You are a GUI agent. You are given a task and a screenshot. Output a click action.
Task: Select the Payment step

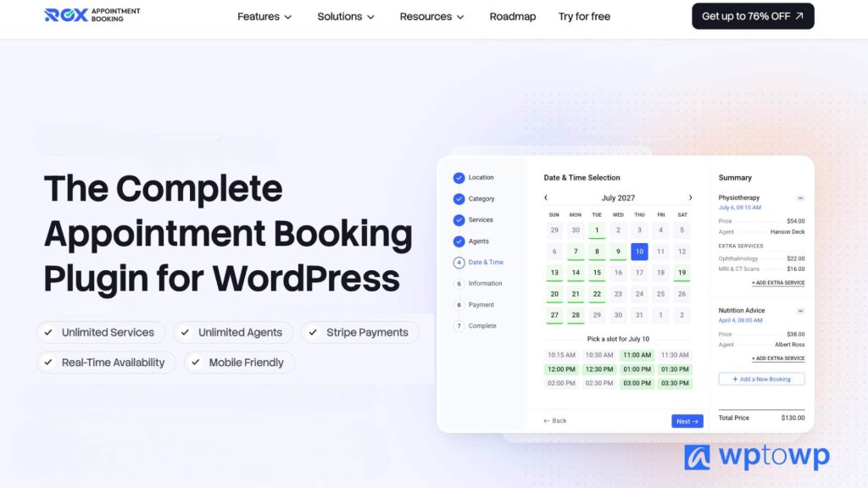474,305
